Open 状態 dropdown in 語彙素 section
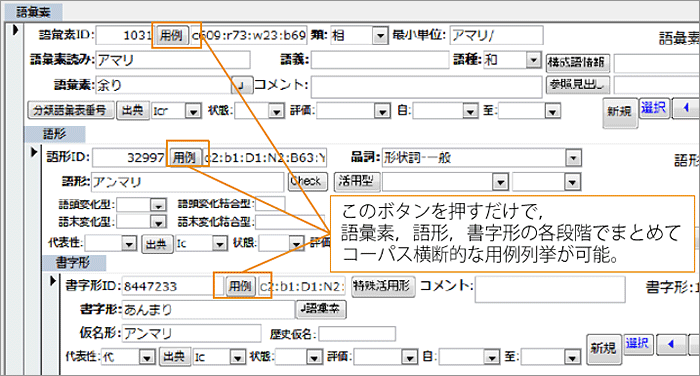The image size is (700, 376). tap(276, 111)
